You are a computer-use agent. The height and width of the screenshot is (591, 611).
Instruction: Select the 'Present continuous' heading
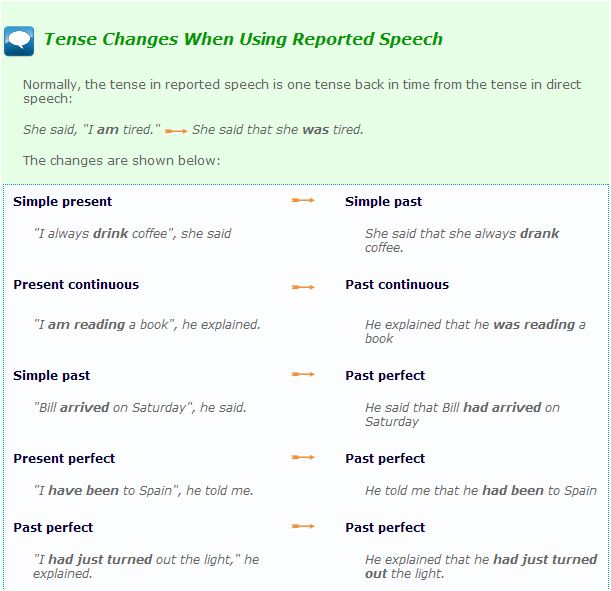(x=76, y=284)
